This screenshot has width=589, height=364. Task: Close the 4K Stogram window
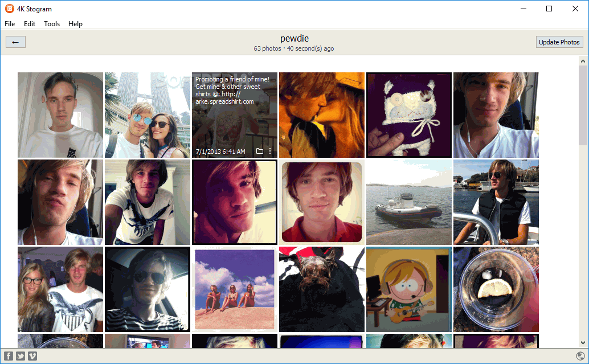tap(575, 9)
